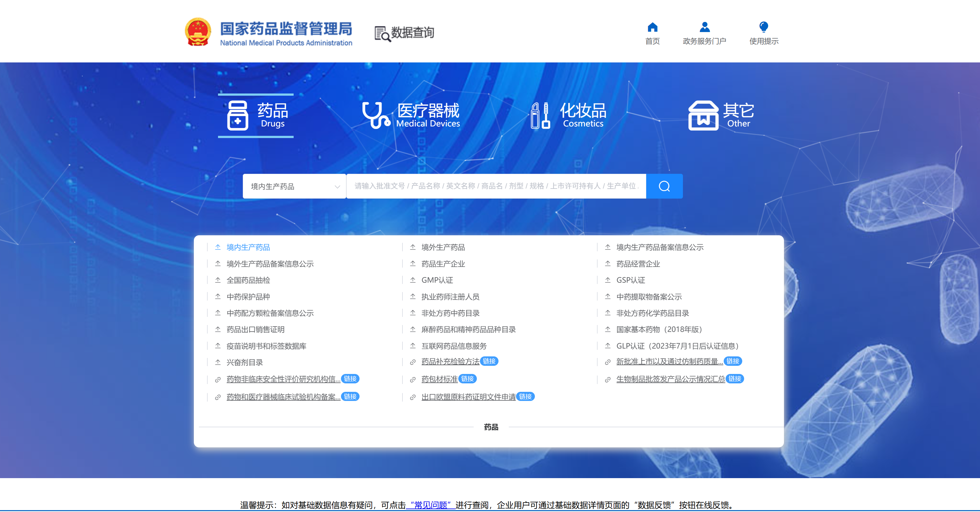This screenshot has height=512, width=980.
Task: Click the national emblem logo
Action: tap(198, 32)
